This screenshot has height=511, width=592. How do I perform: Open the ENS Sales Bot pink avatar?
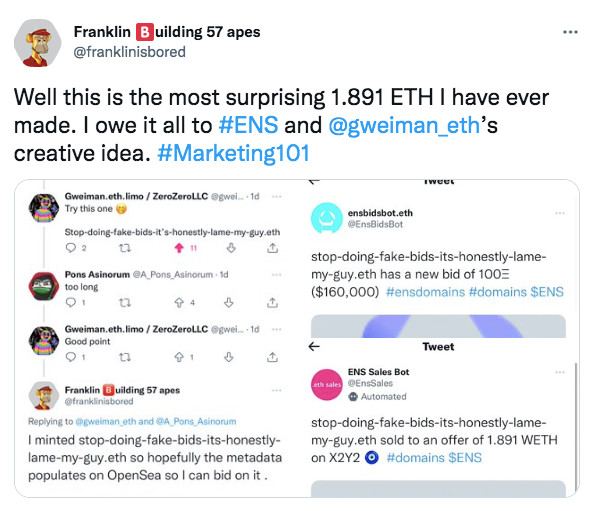point(327,384)
